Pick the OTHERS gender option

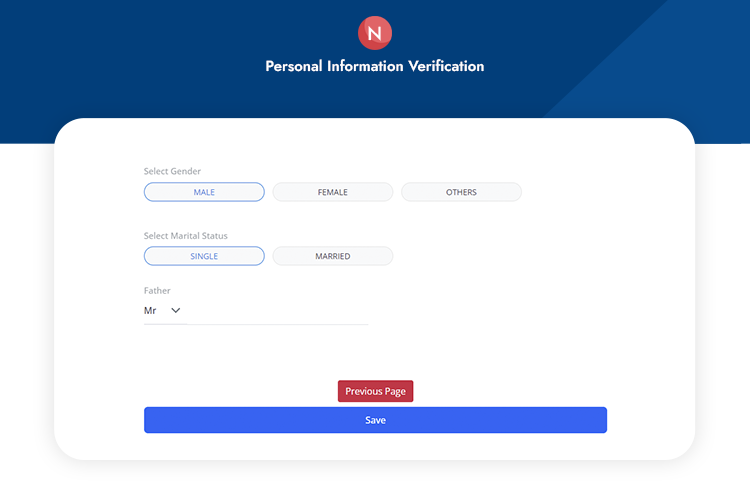[461, 192]
